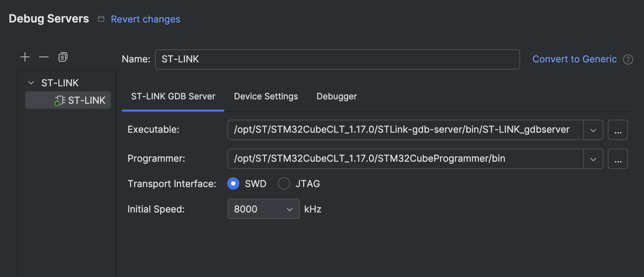
Task: Click the Programmer path text field
Action: (405, 159)
